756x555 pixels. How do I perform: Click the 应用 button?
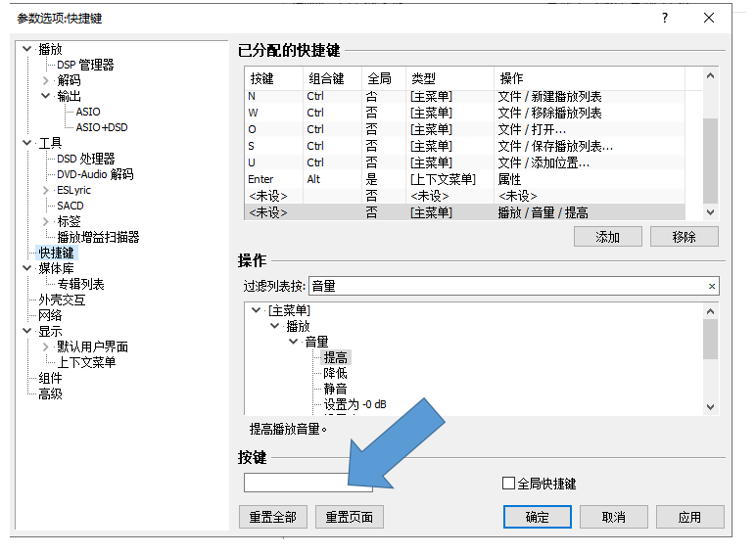pos(689,517)
